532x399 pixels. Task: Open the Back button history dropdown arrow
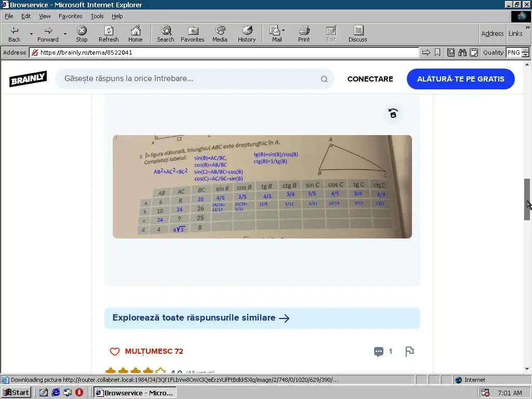[x=31, y=34]
